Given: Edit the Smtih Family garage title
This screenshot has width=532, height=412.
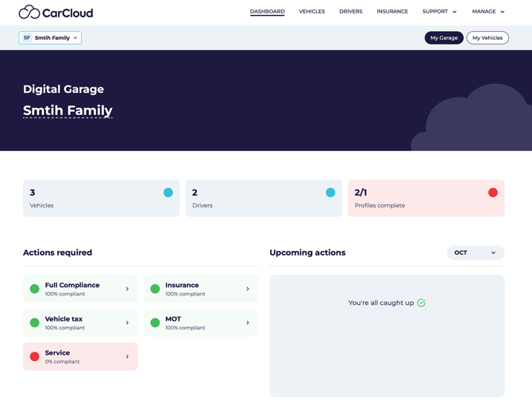Looking at the screenshot, I should pos(67,110).
